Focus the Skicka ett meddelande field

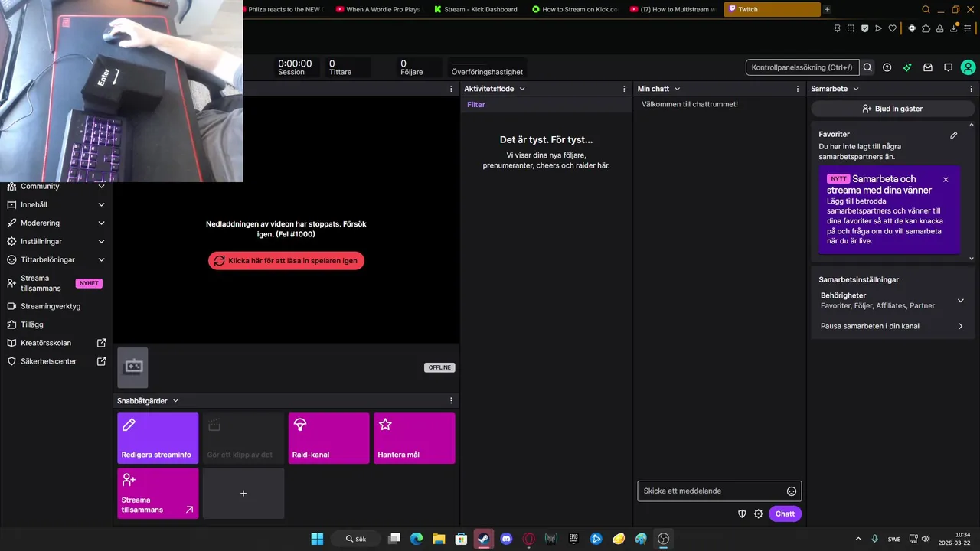tap(719, 491)
